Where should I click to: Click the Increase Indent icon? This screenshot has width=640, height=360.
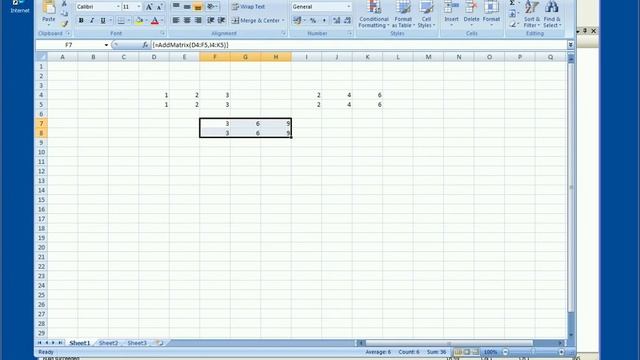(x=222, y=20)
